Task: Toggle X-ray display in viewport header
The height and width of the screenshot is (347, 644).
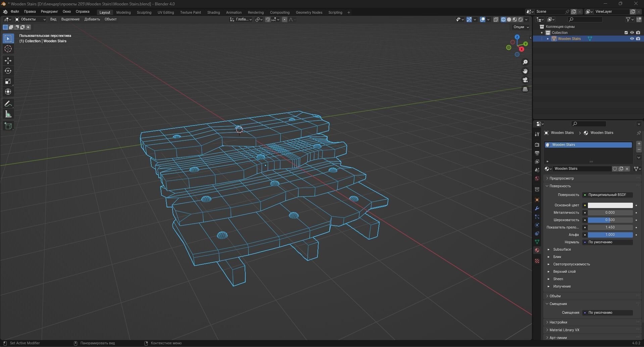Action: 496,19
